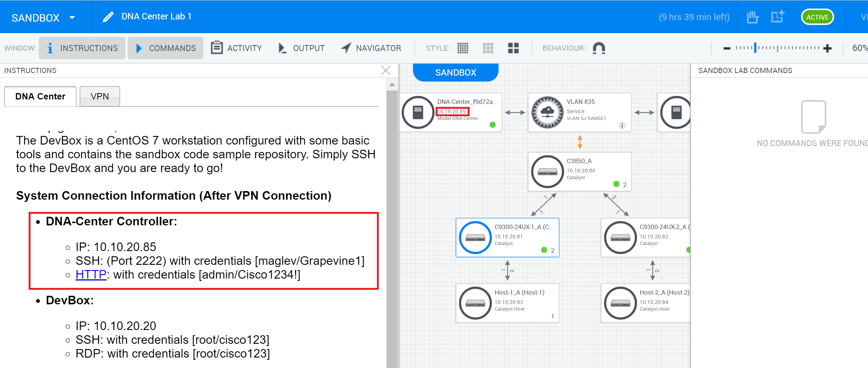Zoom in with the plus button
The height and width of the screenshot is (368, 868).
[x=827, y=48]
